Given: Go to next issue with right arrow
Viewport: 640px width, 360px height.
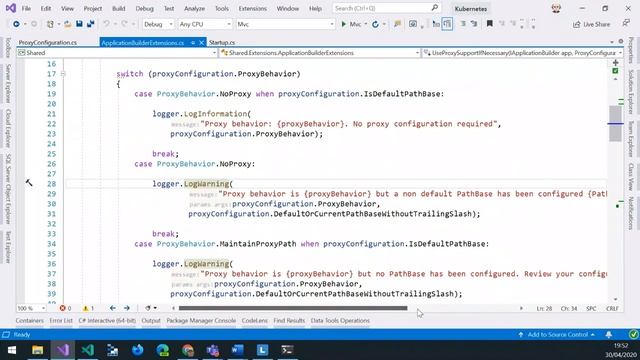Looking at the screenshot, I should (127, 308).
